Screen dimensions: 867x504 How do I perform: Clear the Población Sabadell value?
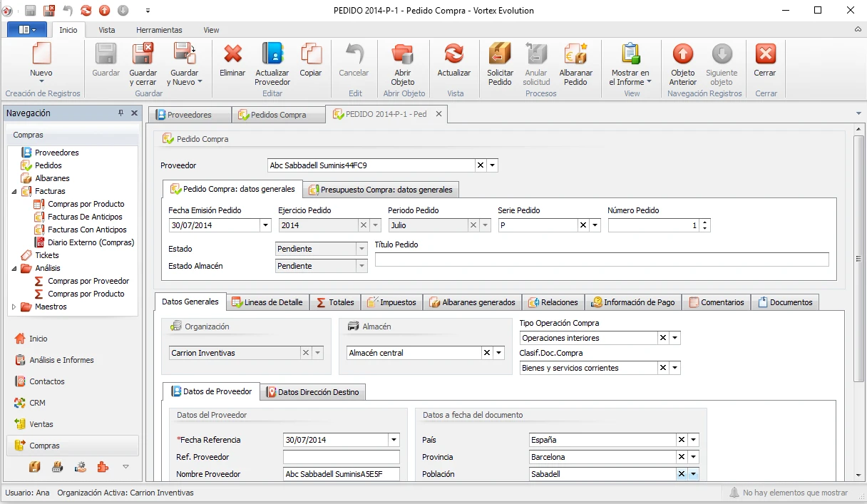tap(682, 474)
